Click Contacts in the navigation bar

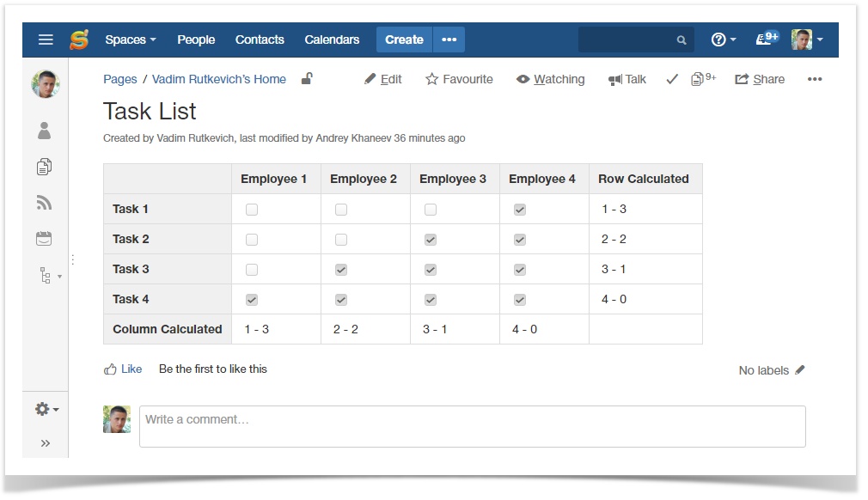[x=259, y=39]
